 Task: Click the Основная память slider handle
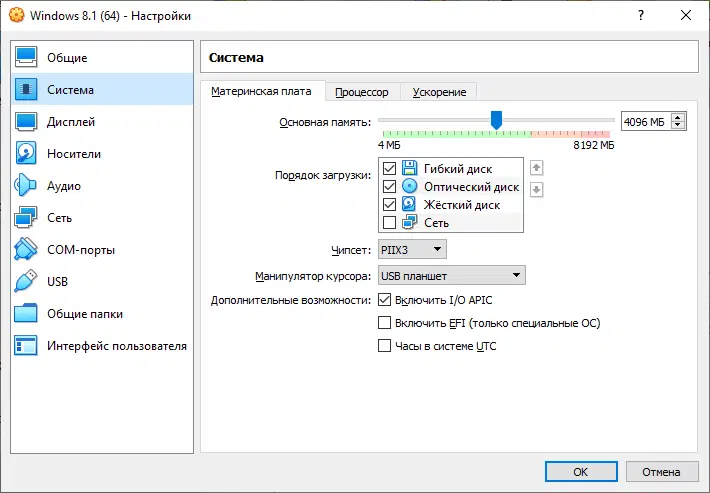pyautogui.click(x=496, y=120)
